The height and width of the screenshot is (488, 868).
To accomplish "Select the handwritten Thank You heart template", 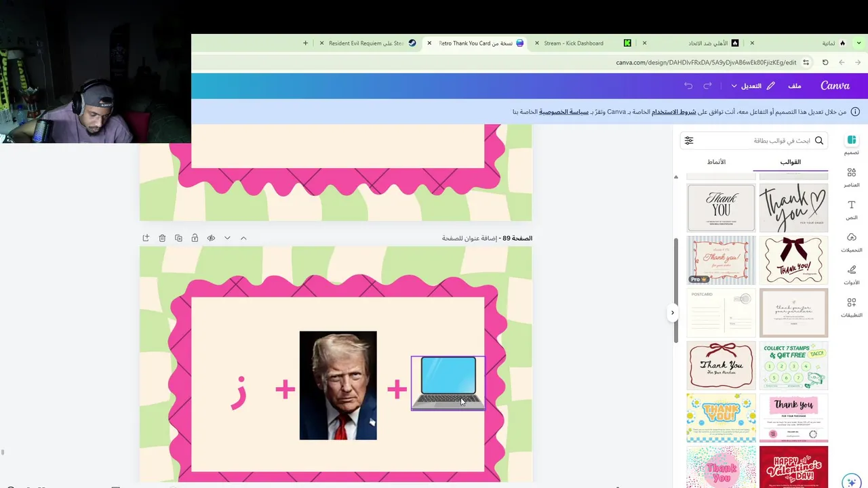I will 793,208.
